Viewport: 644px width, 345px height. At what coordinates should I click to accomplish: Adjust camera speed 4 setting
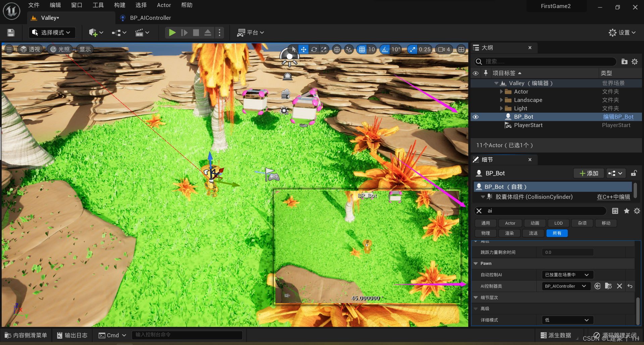[x=444, y=49]
